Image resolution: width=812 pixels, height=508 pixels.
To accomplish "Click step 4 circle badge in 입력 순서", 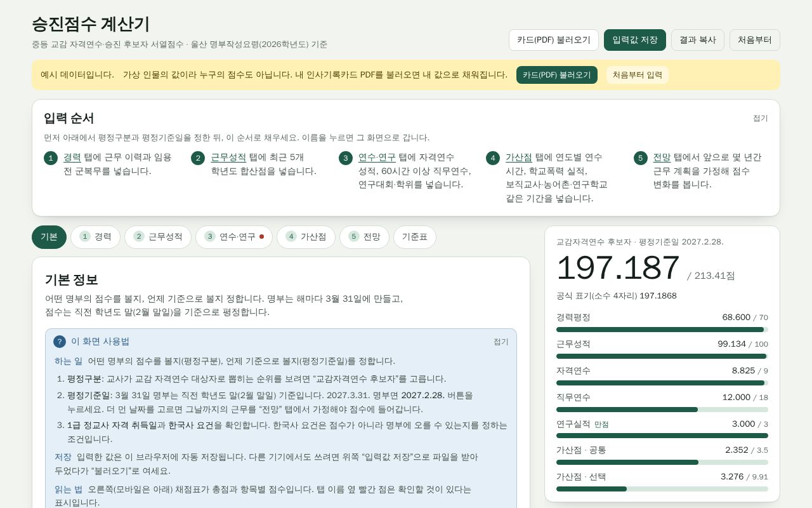I will click(x=493, y=158).
